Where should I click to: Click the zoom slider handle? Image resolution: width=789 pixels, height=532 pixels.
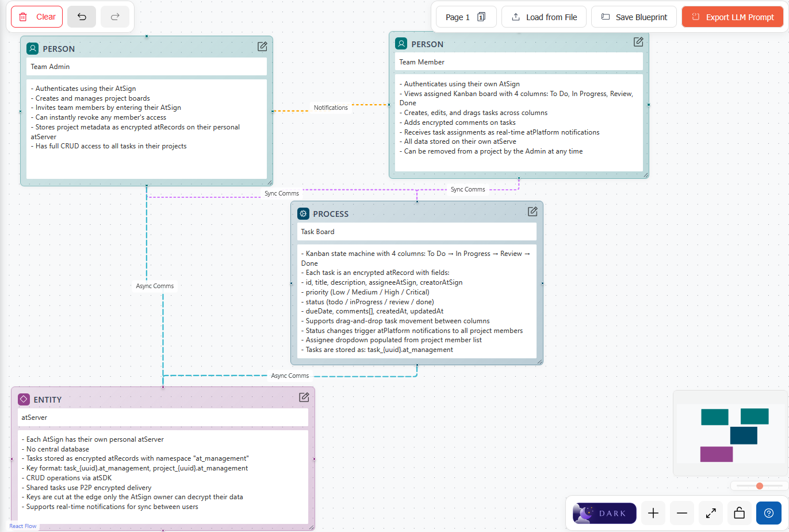point(760,486)
